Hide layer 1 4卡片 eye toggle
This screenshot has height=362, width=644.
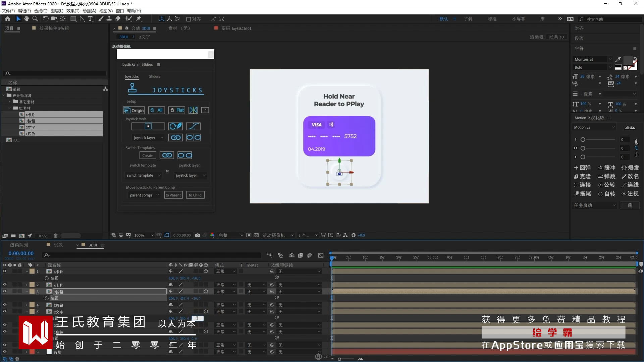pos(5,271)
